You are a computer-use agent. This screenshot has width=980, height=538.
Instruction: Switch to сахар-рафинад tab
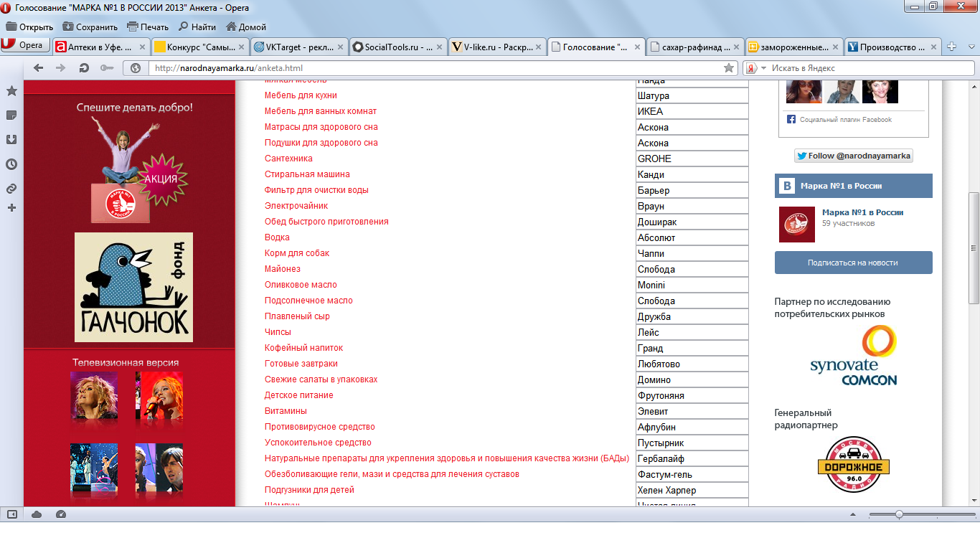coord(695,47)
